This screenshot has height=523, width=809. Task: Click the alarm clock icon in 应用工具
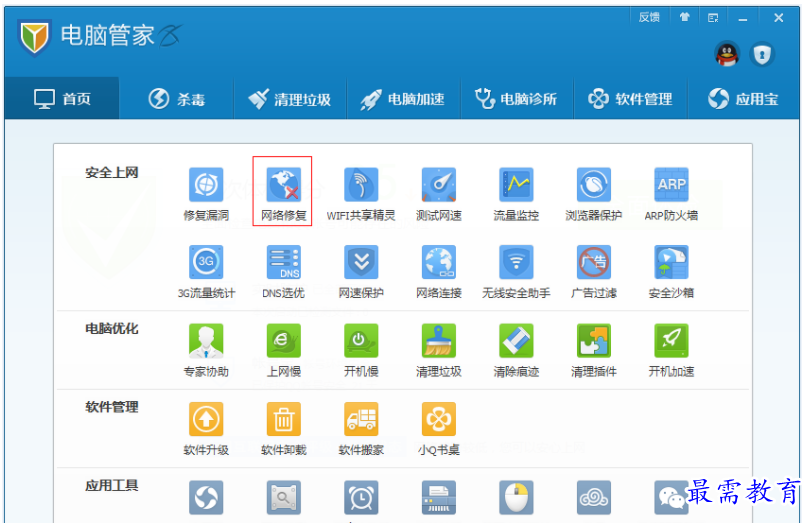[x=361, y=498]
